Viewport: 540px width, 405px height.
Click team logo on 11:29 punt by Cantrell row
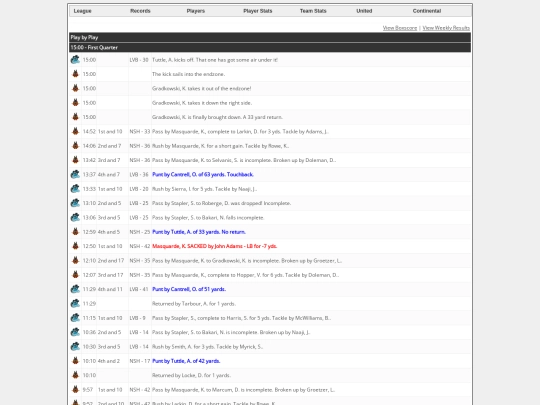point(75,289)
